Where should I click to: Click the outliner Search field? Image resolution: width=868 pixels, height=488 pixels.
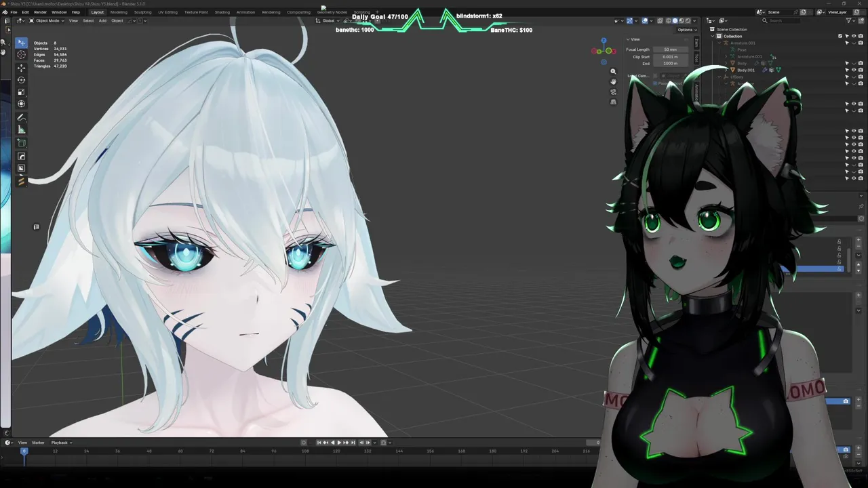pos(781,21)
